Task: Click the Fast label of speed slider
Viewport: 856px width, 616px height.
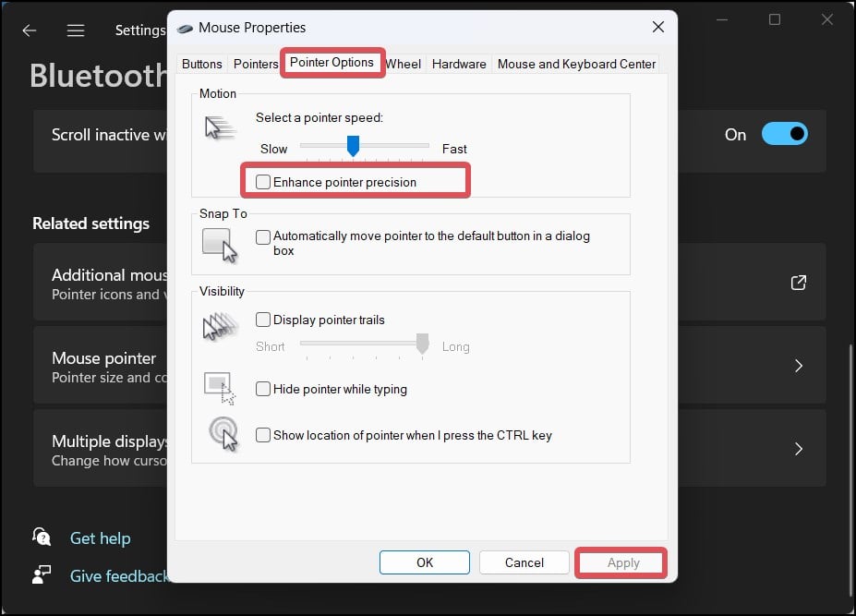Action: click(454, 149)
